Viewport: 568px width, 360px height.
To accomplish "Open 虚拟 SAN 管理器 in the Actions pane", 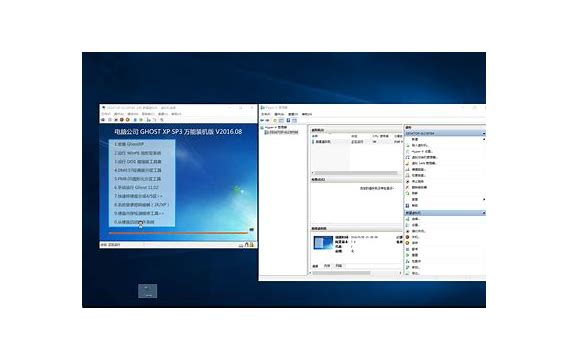I will [x=424, y=163].
